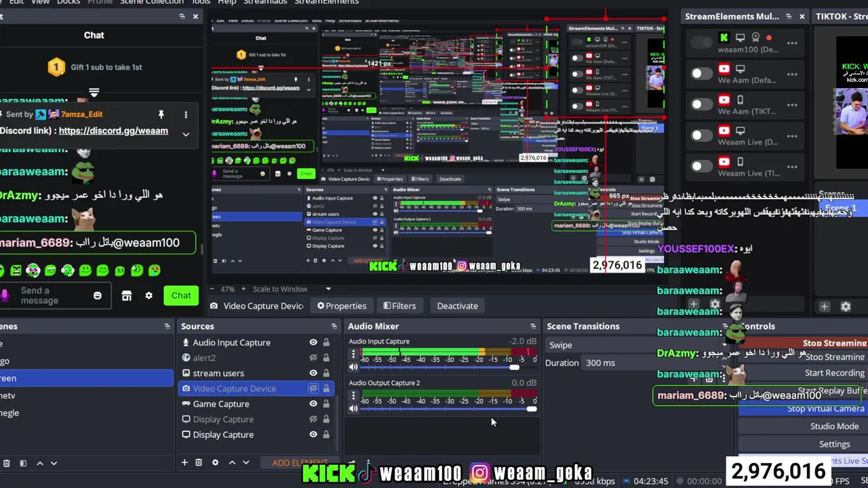The height and width of the screenshot is (488, 868).
Task: Open the Tools menu
Action: [201, 3]
